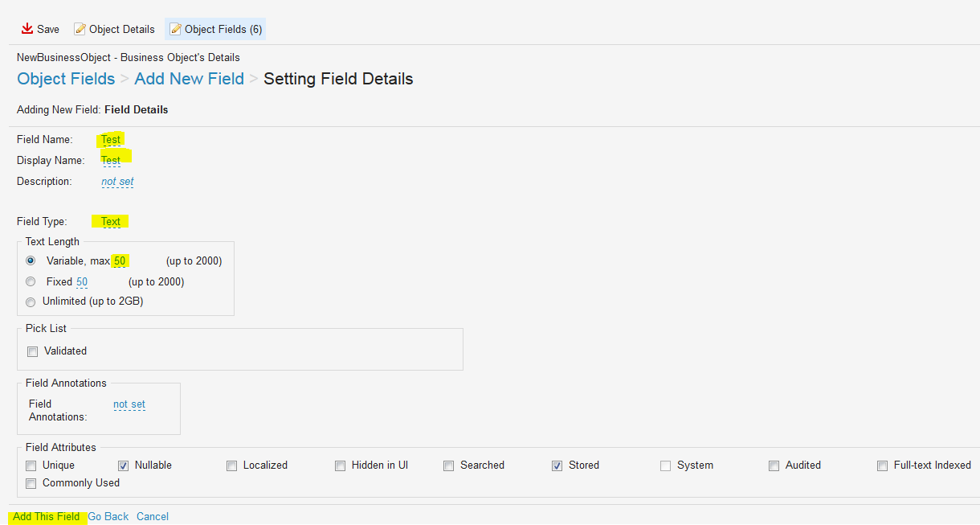
Task: Click Add This Field link
Action: point(47,517)
